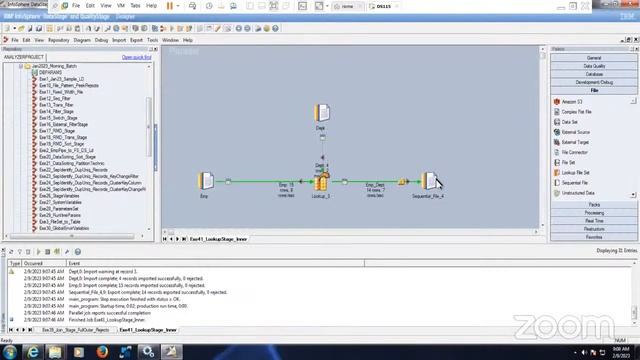Open Firefox from taskbar
Viewport: 640px width, 360px height.
tap(102, 351)
